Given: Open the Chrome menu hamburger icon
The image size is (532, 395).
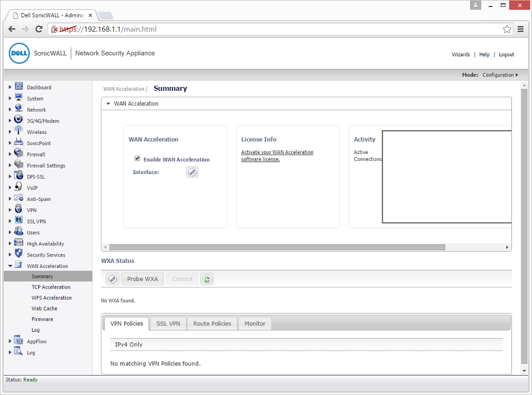Looking at the screenshot, I should point(521,29).
